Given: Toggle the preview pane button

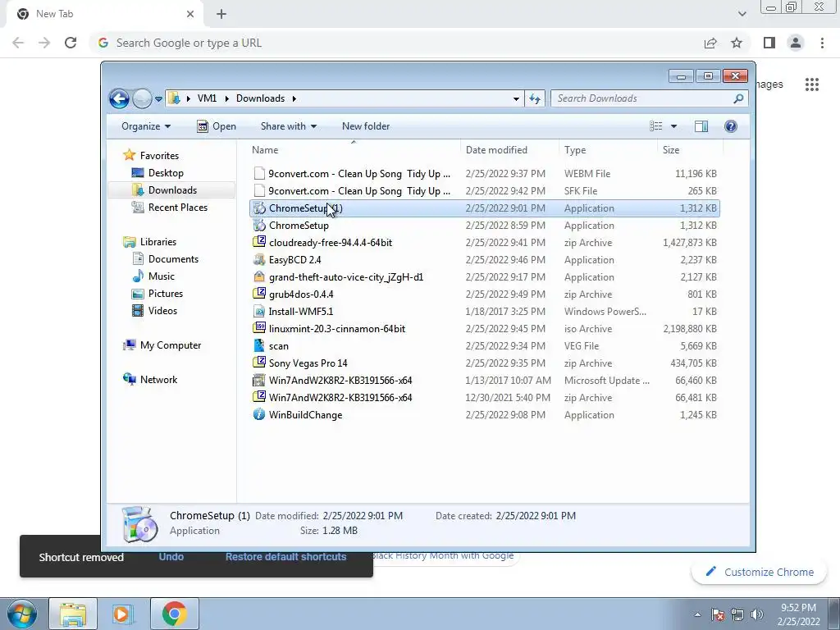Looking at the screenshot, I should pos(701,126).
